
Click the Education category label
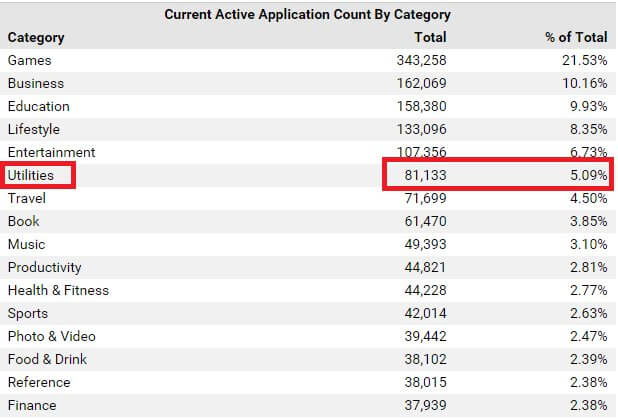[x=38, y=106]
